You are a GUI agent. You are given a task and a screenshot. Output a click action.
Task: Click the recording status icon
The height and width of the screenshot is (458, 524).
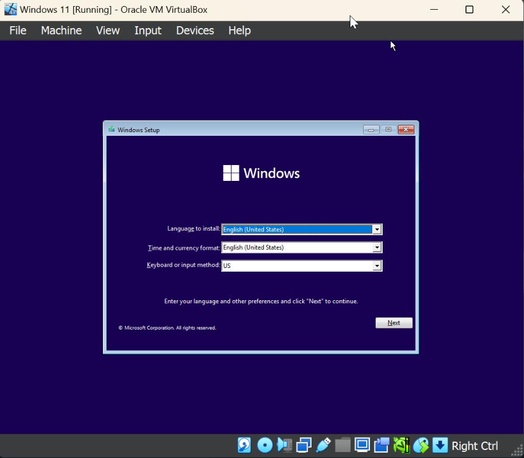coord(382,445)
